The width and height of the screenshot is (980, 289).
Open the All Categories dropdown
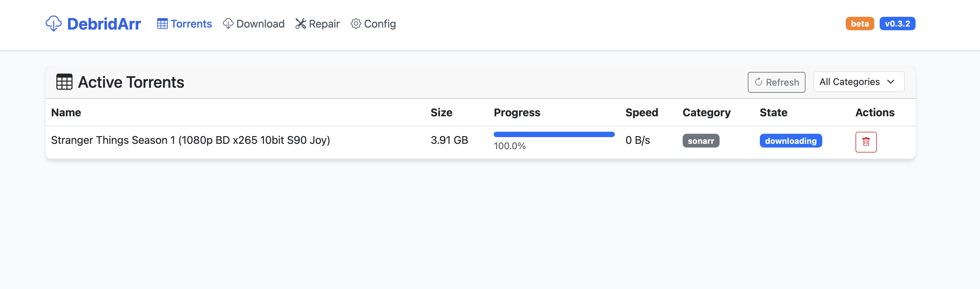[x=858, y=82]
